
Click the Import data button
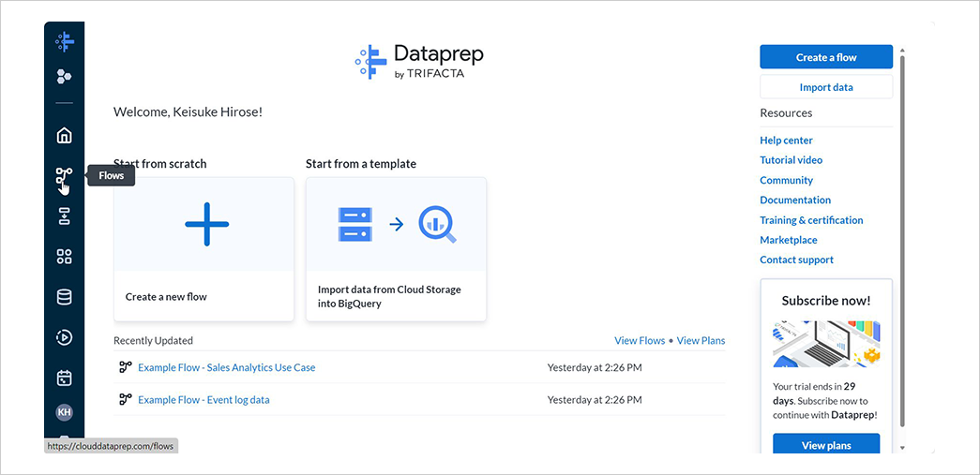[826, 87]
